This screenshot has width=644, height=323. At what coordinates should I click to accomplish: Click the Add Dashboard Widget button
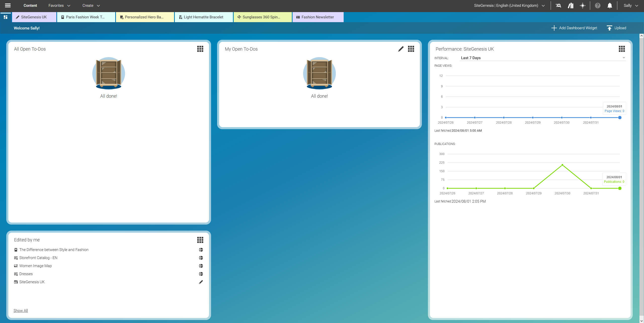coord(575,28)
